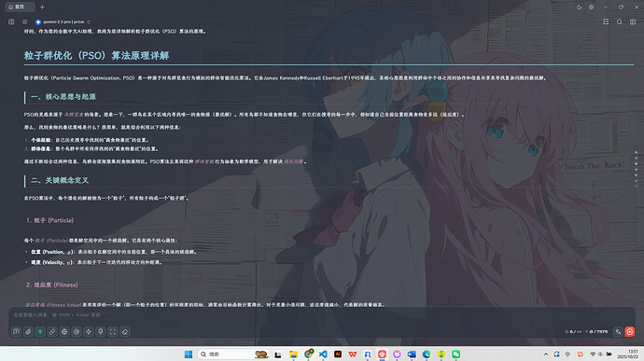Click the Wi-Fi network tray icon
The image size is (644, 361).
pyautogui.click(x=593, y=354)
